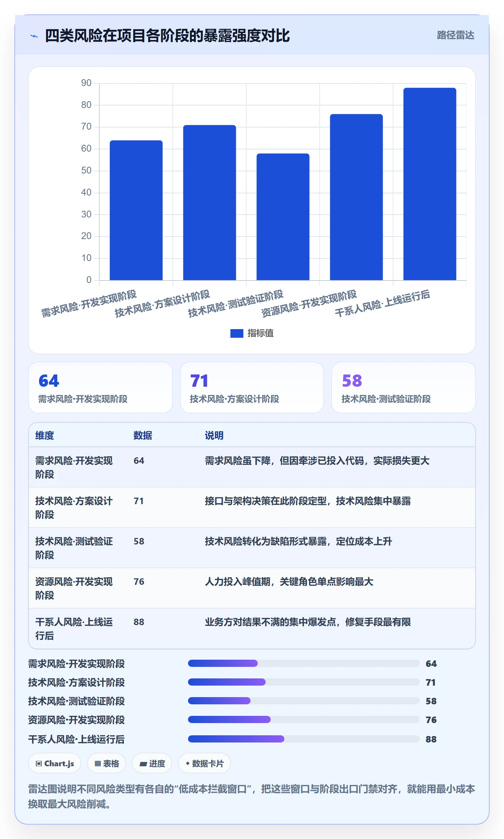Click the 数据卡片 tag
This screenshot has width=504, height=839.
pos(204,763)
